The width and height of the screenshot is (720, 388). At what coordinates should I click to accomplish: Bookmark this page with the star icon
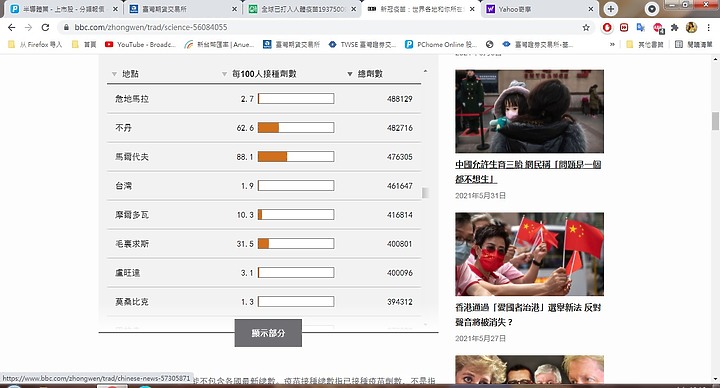click(586, 28)
